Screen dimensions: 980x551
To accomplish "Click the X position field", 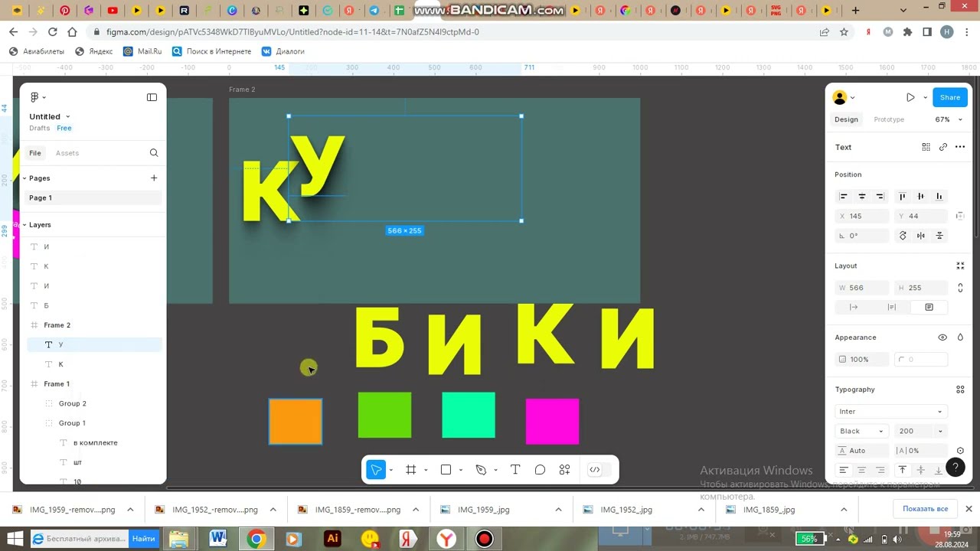I will pyautogui.click(x=862, y=216).
